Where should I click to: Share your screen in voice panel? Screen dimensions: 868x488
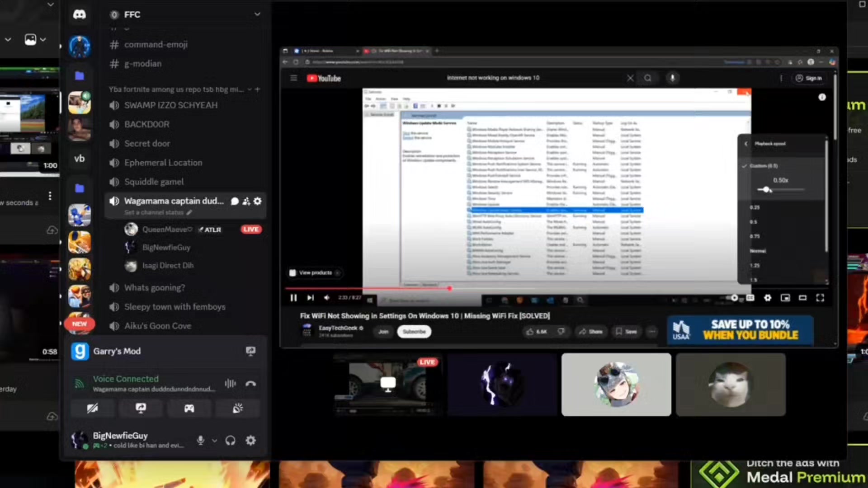tap(141, 408)
